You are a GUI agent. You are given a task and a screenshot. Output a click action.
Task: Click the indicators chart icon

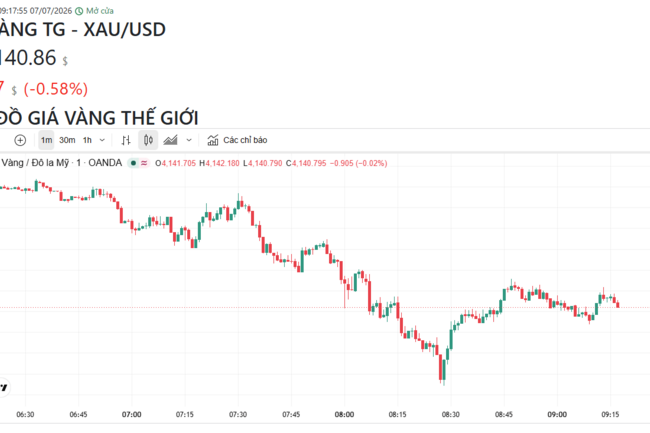[213, 140]
